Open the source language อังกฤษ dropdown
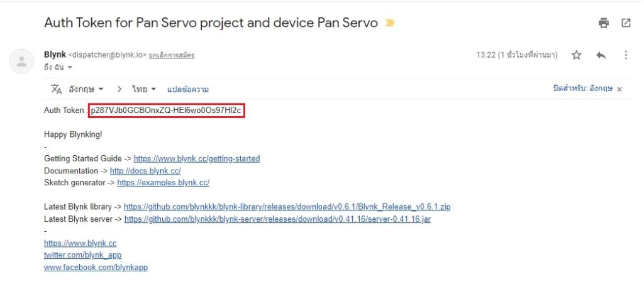This screenshot has height=304, width=644. (86, 89)
